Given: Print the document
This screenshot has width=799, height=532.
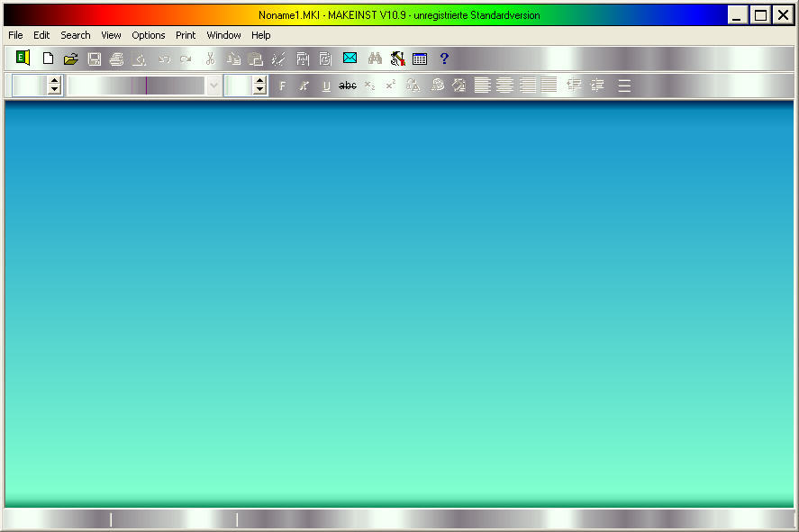Looking at the screenshot, I should [x=116, y=59].
